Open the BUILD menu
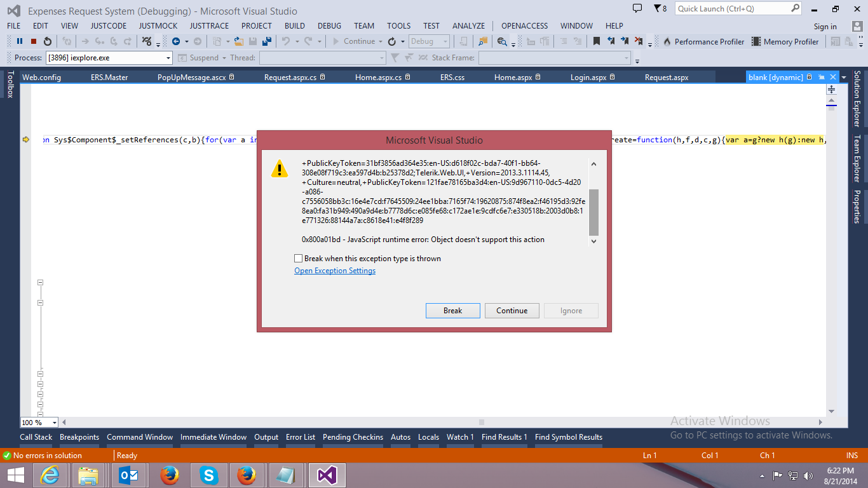Viewport: 868px width, 488px height. 295,26
